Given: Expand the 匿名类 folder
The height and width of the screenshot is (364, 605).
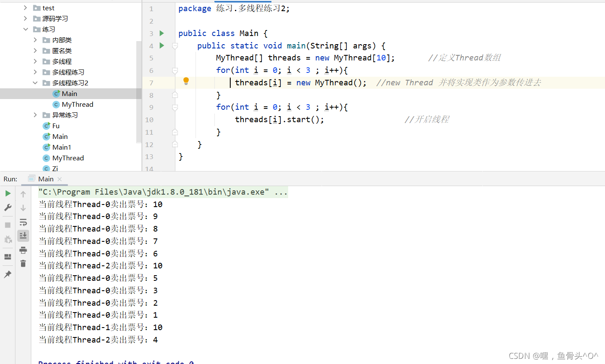Looking at the screenshot, I should click(x=35, y=51).
